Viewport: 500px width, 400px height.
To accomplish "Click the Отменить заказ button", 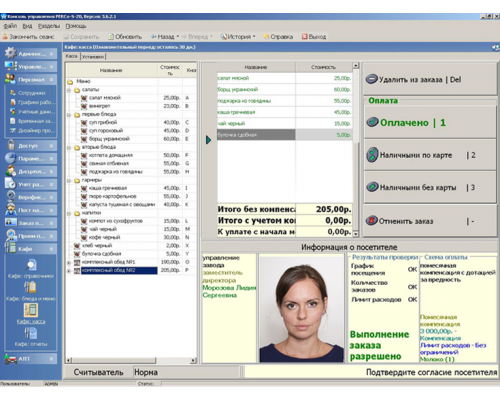I will [430, 221].
